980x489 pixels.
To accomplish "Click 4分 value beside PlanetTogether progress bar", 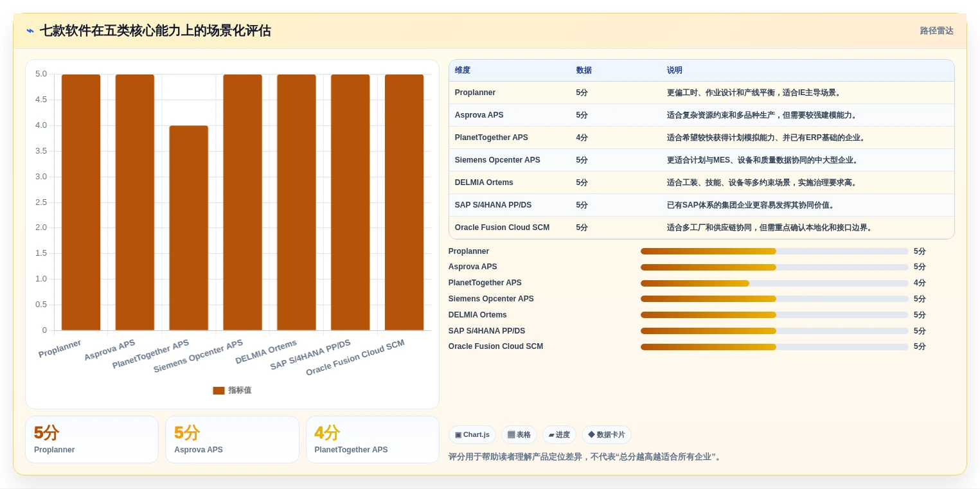I will tap(920, 283).
